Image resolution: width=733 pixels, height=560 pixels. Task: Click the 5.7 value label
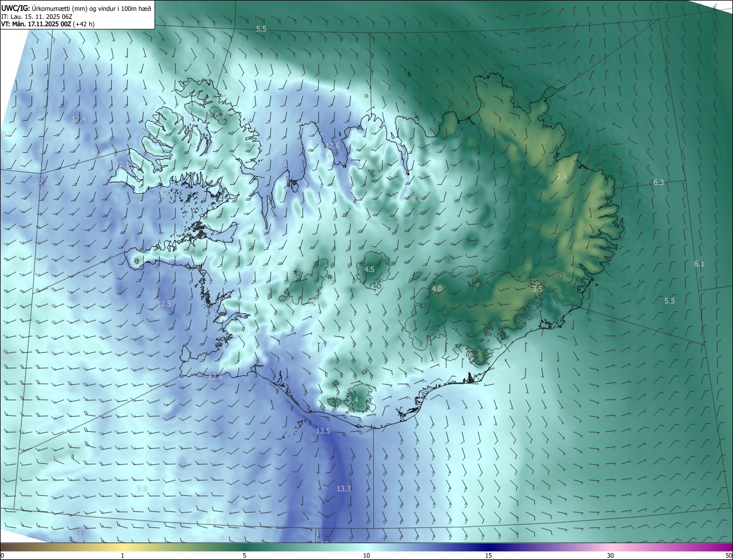point(295,273)
